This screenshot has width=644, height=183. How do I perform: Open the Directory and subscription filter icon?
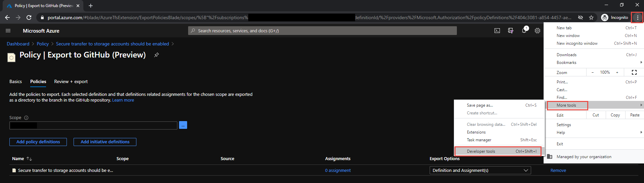(511, 31)
